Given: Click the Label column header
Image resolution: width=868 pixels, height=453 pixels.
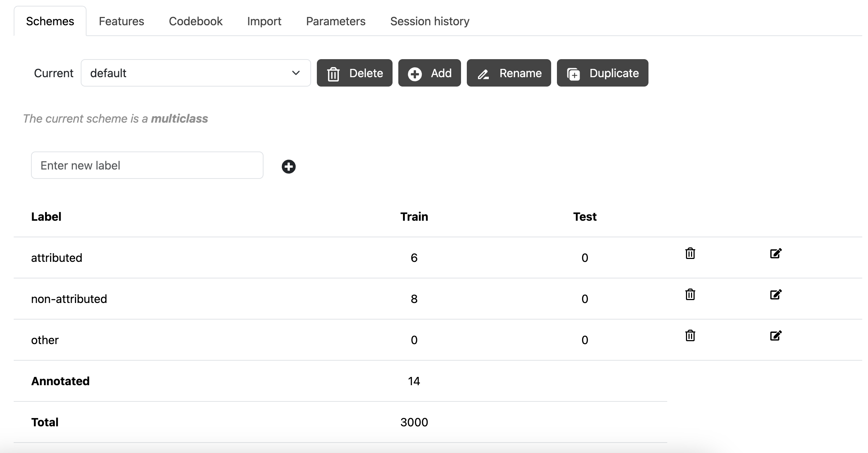Looking at the screenshot, I should [x=46, y=217].
